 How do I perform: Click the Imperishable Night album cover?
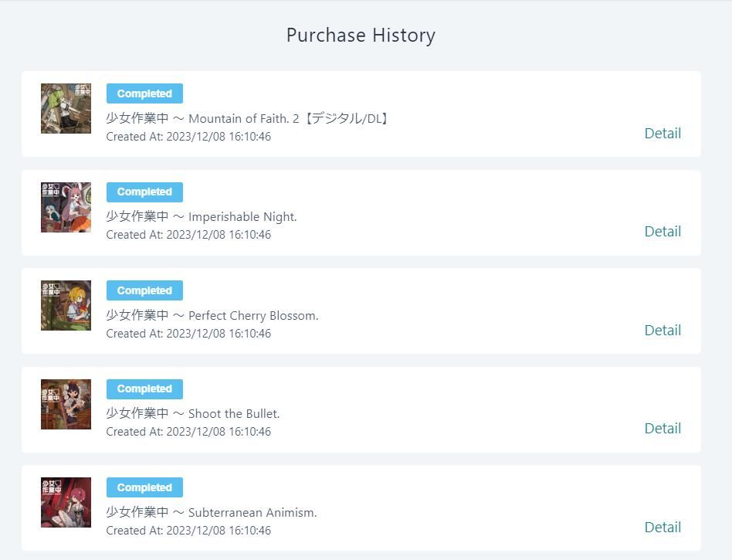[x=66, y=207]
